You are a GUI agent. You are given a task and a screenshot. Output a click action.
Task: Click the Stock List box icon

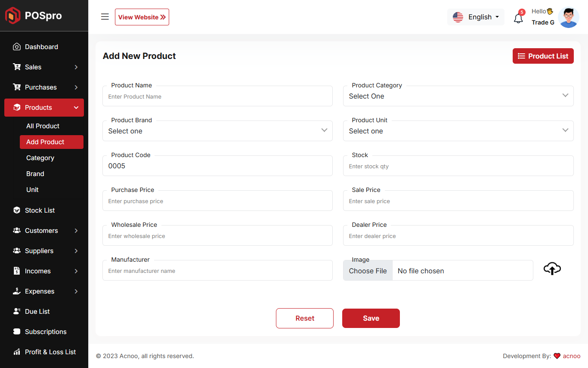point(17,210)
